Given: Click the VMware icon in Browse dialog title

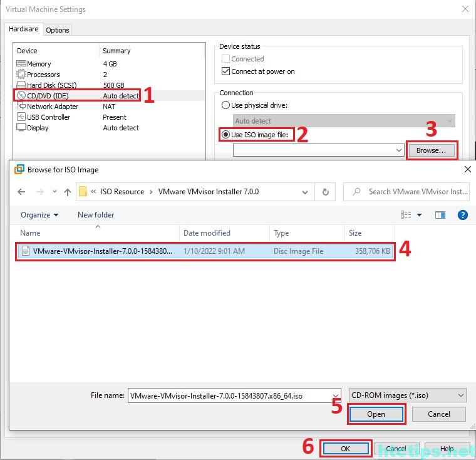Looking at the screenshot, I should 19,169.
